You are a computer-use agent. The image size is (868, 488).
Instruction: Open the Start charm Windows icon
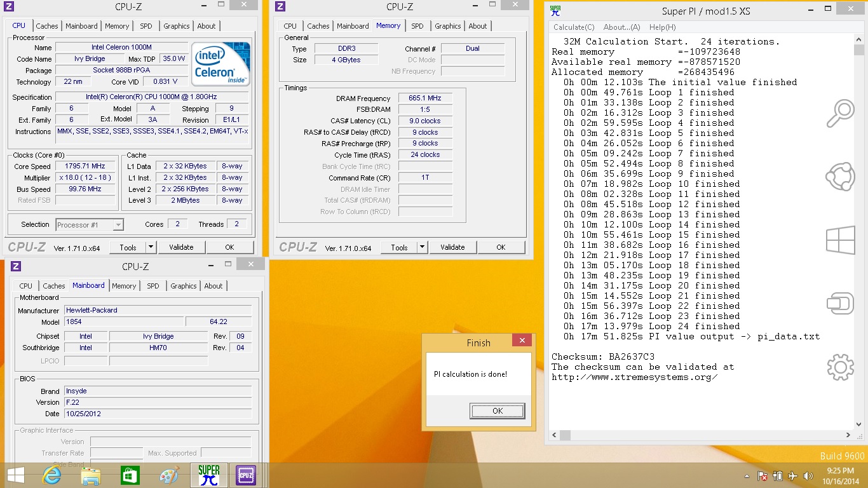[x=840, y=240]
